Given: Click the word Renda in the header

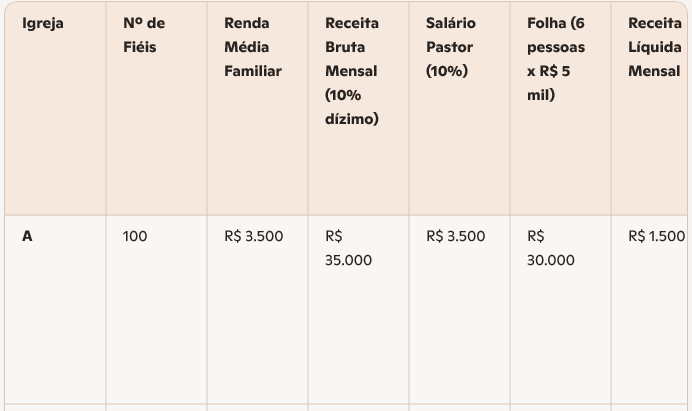Looking at the screenshot, I should (246, 23).
